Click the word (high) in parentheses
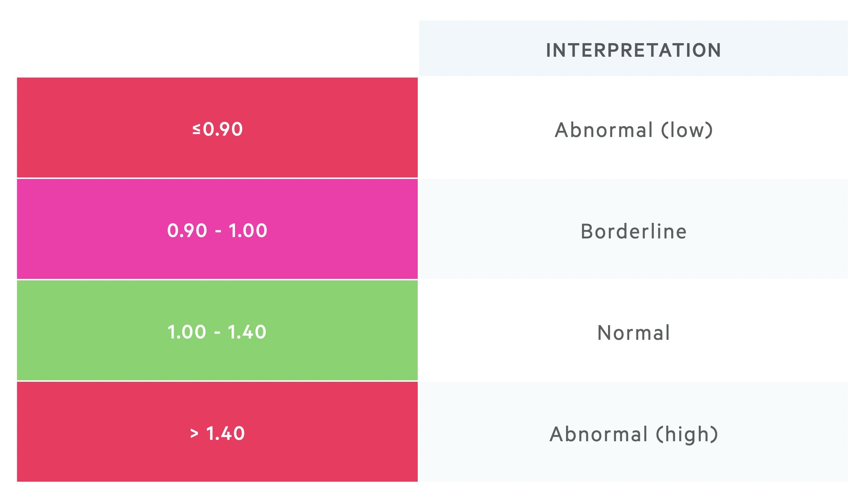The image size is (868, 504). pos(687,434)
